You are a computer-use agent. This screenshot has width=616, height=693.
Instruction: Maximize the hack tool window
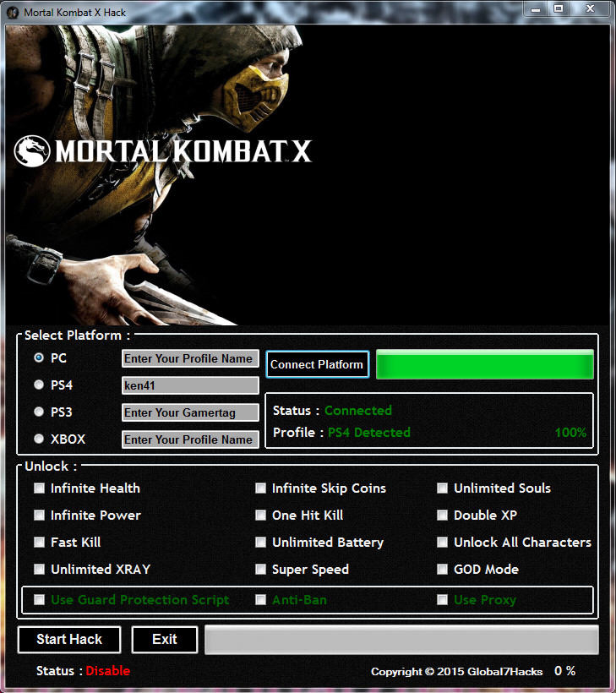[559, 8]
